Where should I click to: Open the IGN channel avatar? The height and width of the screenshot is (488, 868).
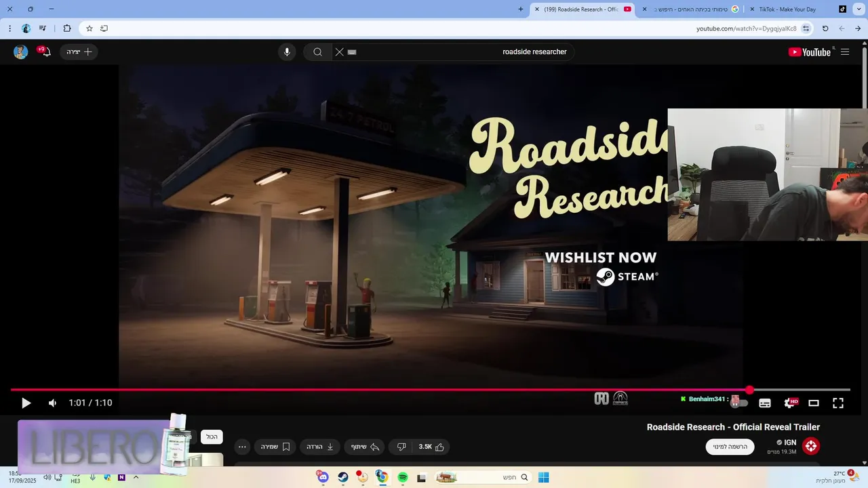(811, 446)
